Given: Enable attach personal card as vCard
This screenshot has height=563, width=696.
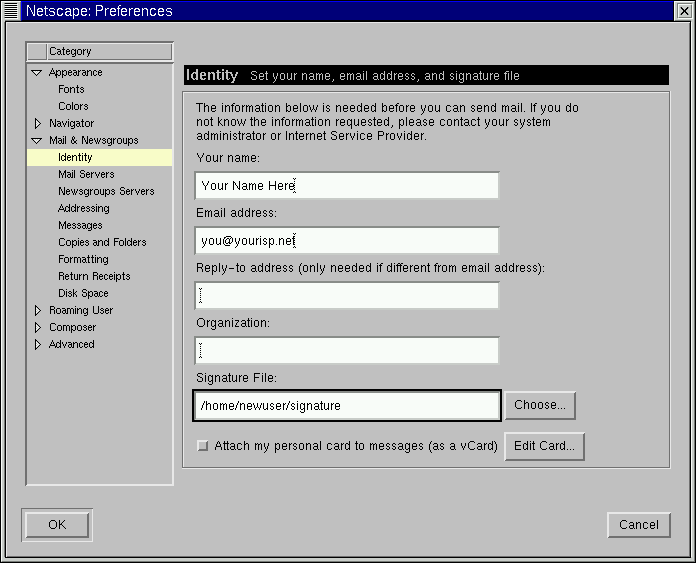Looking at the screenshot, I should coord(203,446).
